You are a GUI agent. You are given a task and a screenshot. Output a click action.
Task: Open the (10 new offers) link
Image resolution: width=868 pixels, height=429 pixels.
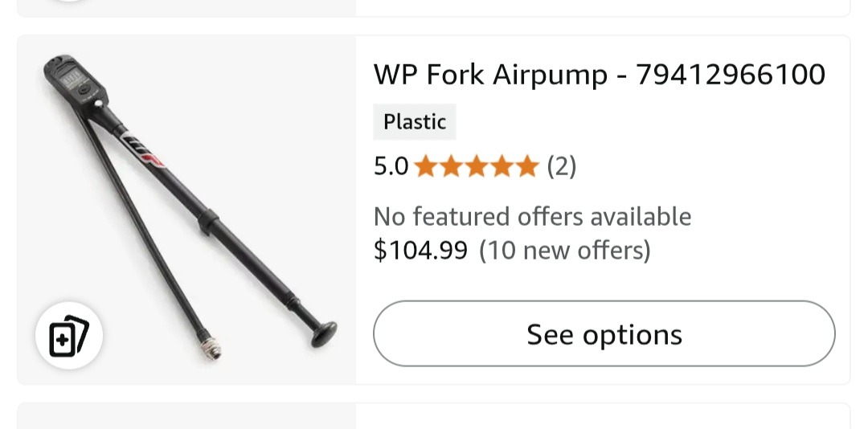tap(564, 251)
